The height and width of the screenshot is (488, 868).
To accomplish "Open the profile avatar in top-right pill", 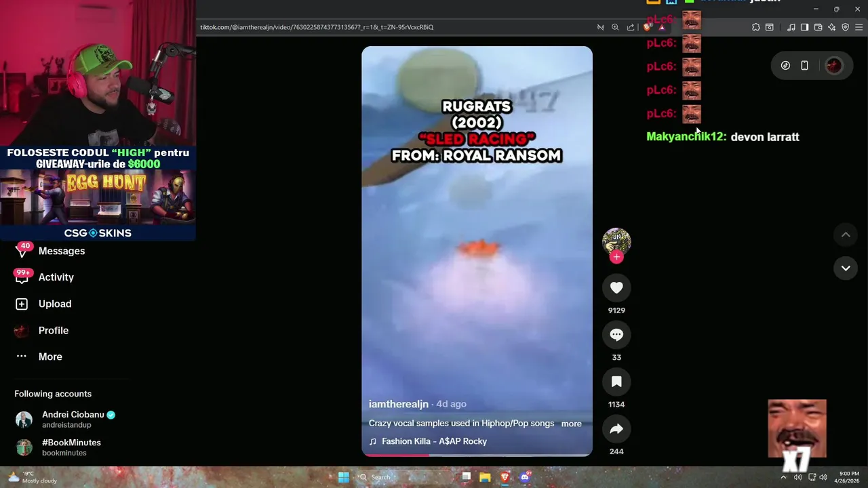I will pos(834,66).
